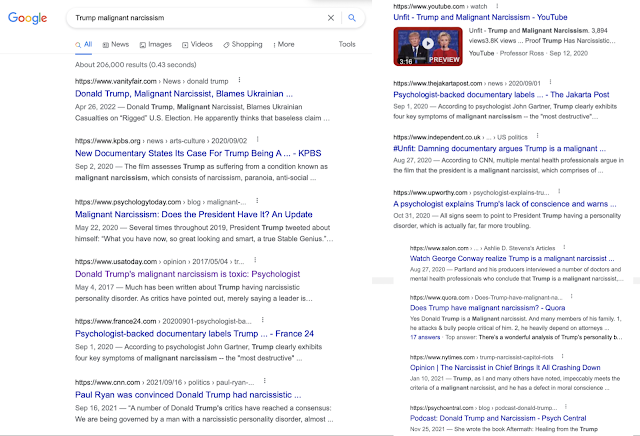Click the thejakartapost.com breadcrumb URL
640x436 pixels.
(x=467, y=83)
